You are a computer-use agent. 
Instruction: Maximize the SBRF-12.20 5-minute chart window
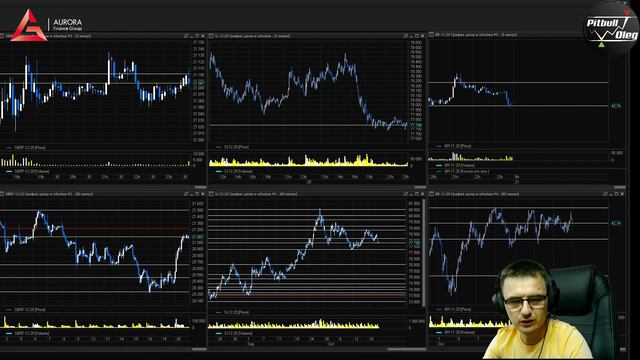point(197,36)
